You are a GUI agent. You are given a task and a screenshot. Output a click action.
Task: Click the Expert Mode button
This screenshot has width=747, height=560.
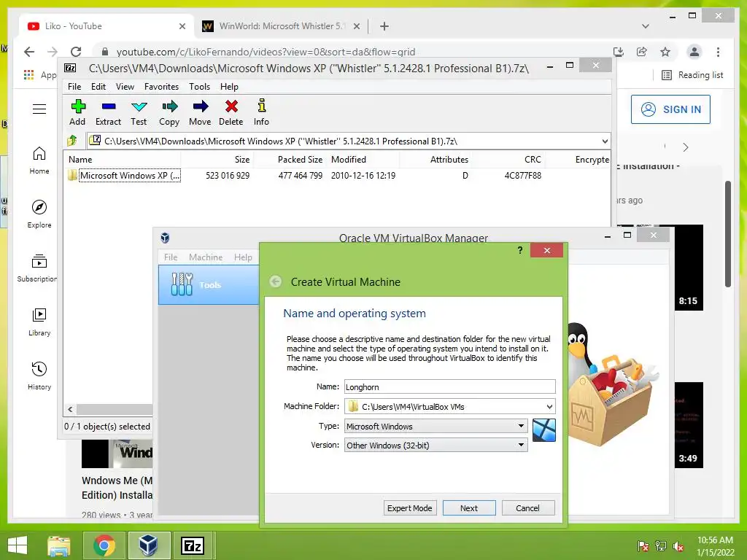(x=410, y=508)
